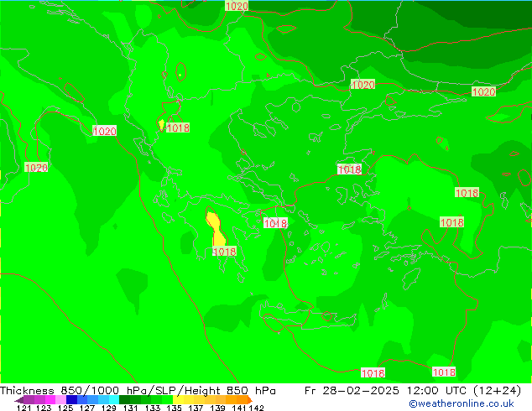
Task: Click the legend value 133
Action: 153,408
